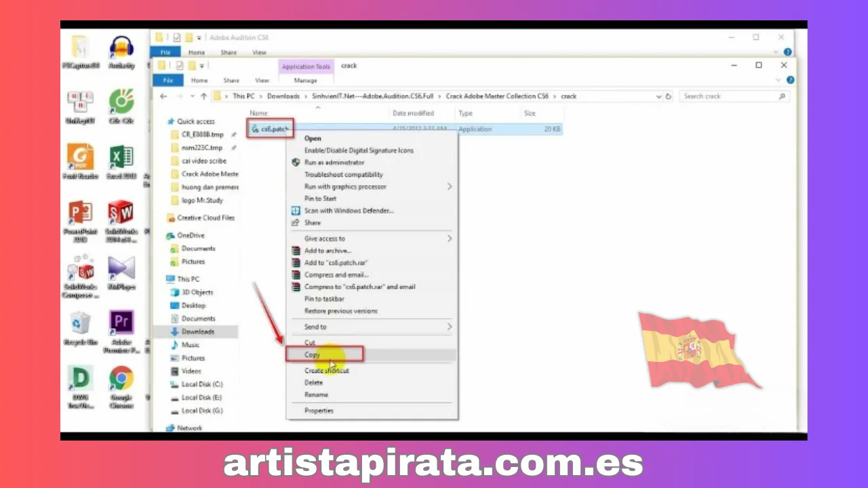
Task: Click the Back arrow in the crack window
Action: pyautogui.click(x=163, y=96)
